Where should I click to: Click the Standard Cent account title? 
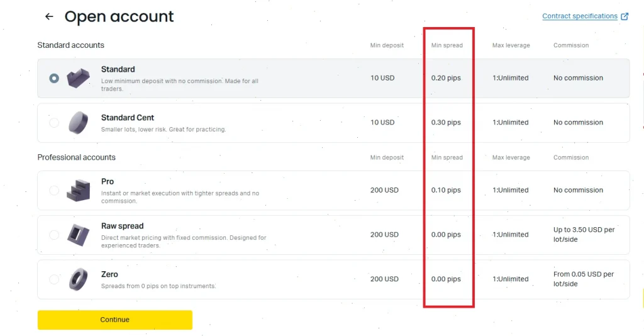[x=127, y=118]
